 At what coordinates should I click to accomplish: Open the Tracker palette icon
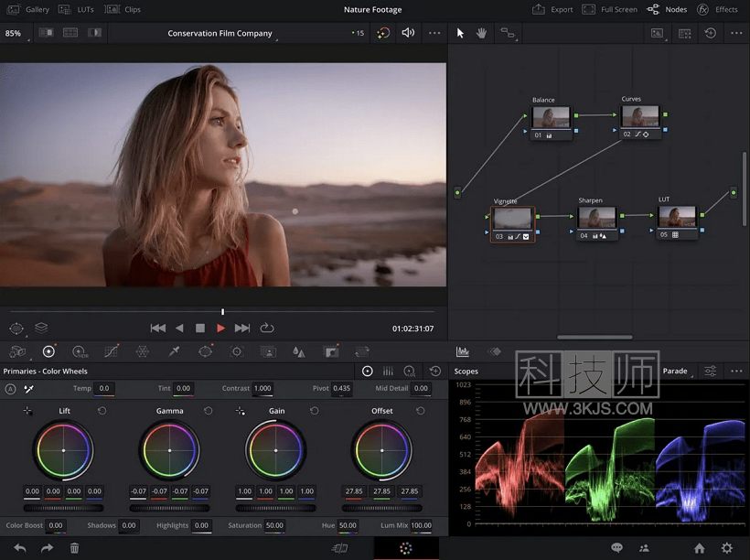(237, 351)
